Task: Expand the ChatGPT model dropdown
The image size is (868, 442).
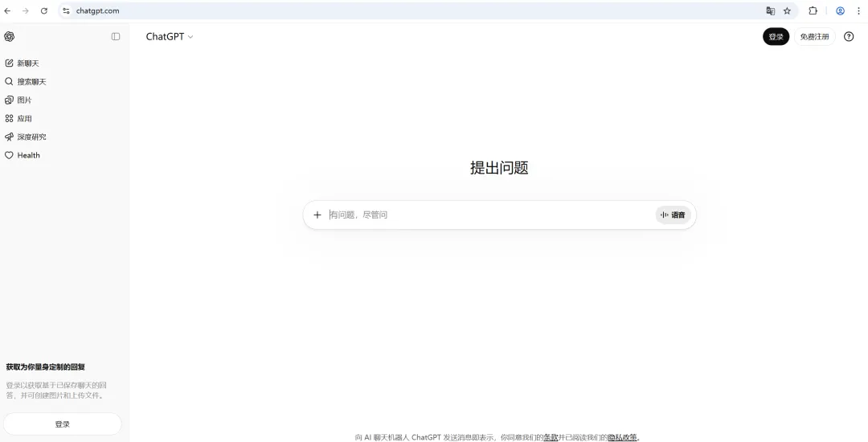Action: 170,36
